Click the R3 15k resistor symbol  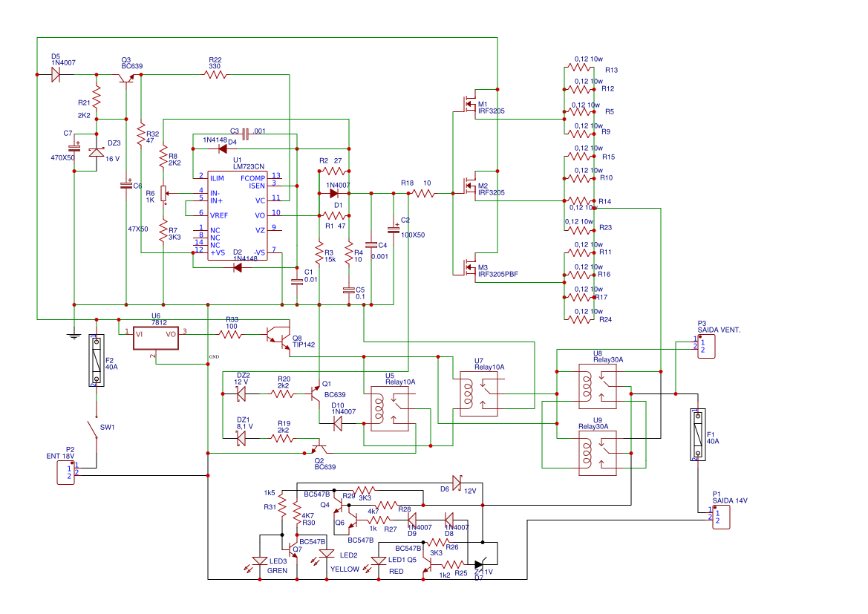coord(319,252)
